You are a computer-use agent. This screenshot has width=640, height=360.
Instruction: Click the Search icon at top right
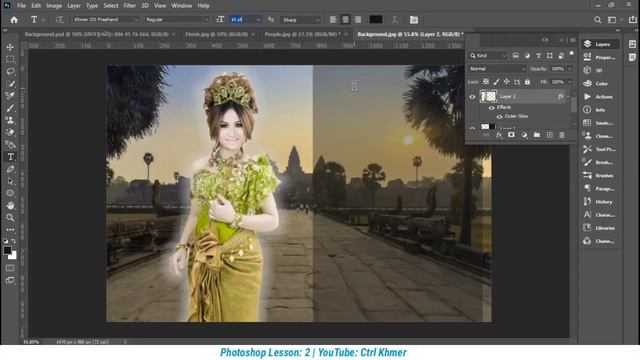(x=598, y=20)
